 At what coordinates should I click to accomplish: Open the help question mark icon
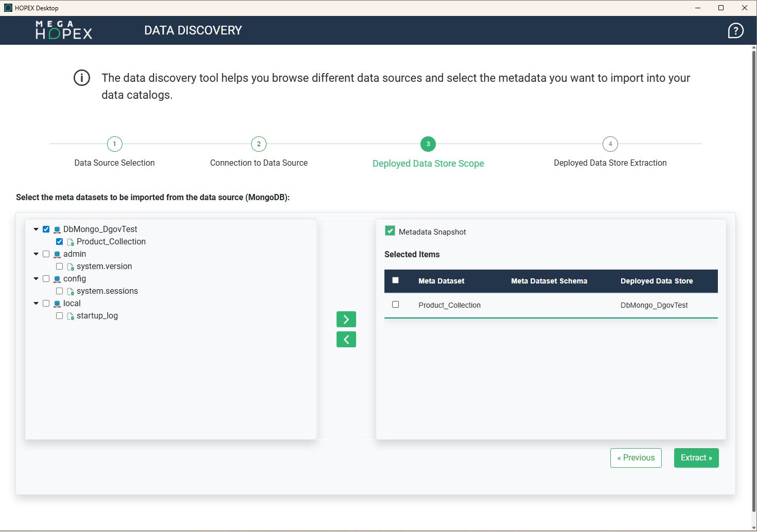click(x=735, y=31)
